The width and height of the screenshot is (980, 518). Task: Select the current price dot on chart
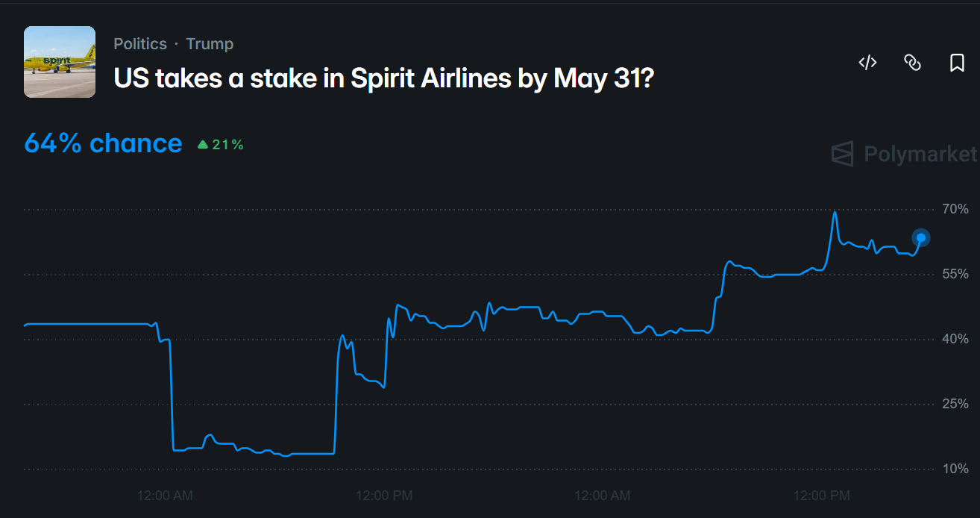[x=921, y=238]
